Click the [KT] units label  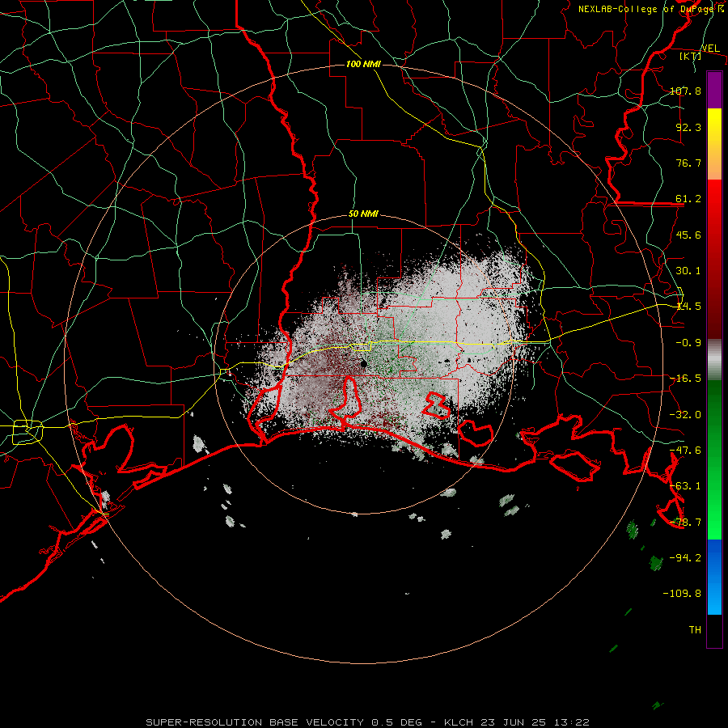[x=691, y=56]
